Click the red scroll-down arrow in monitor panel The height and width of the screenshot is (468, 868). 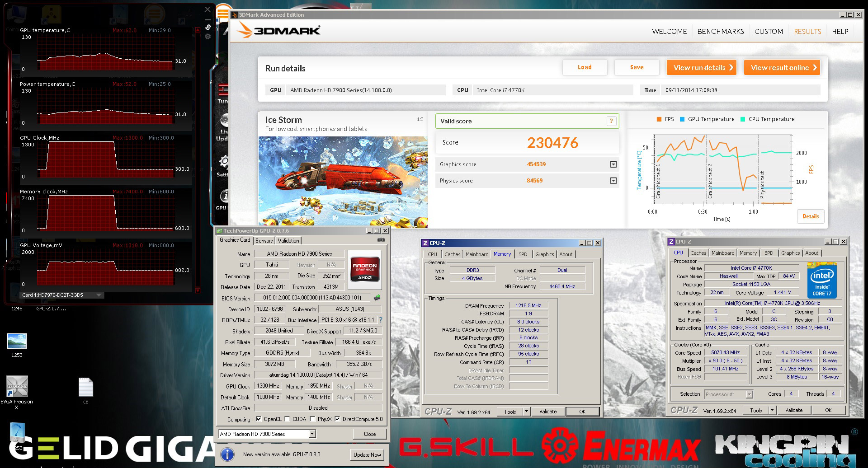(198, 290)
